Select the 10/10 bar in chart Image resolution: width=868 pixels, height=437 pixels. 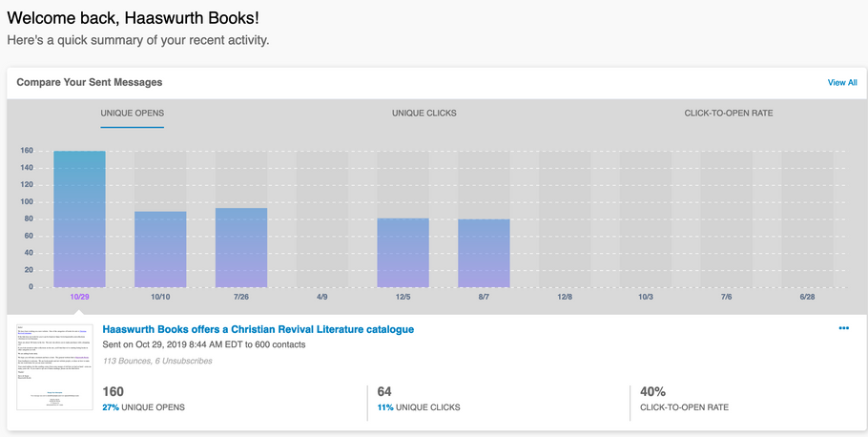tap(160, 248)
